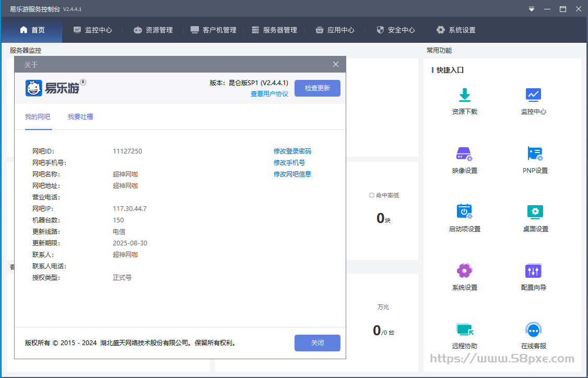Image resolution: width=588 pixels, height=378 pixels.
Task: Open the 应用中心 navigation tab
Action: [335, 30]
